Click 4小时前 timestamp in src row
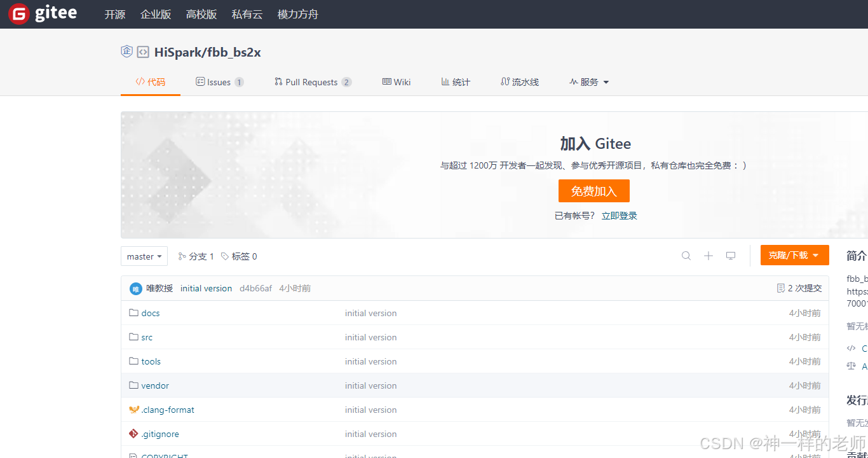The image size is (868, 458). [x=805, y=337]
